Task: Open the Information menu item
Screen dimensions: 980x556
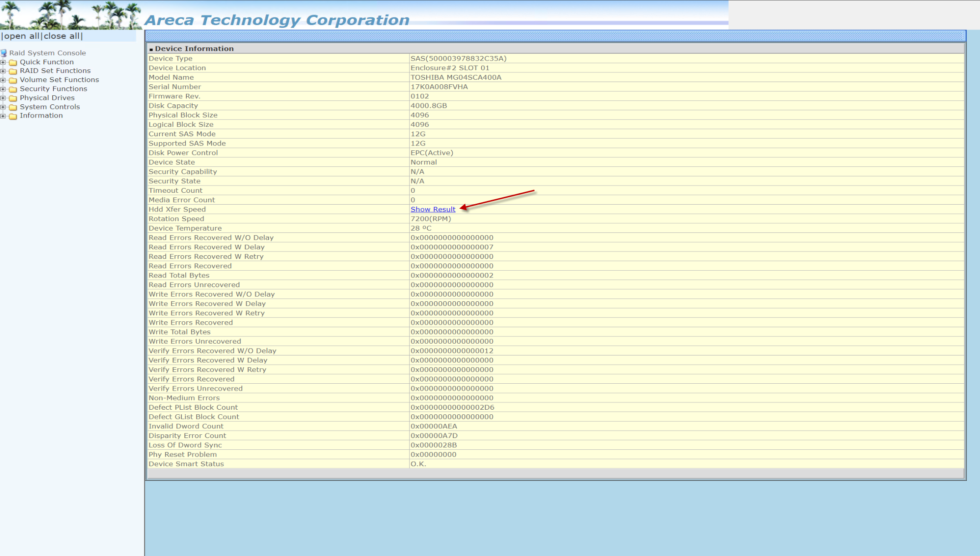Action: coord(41,115)
